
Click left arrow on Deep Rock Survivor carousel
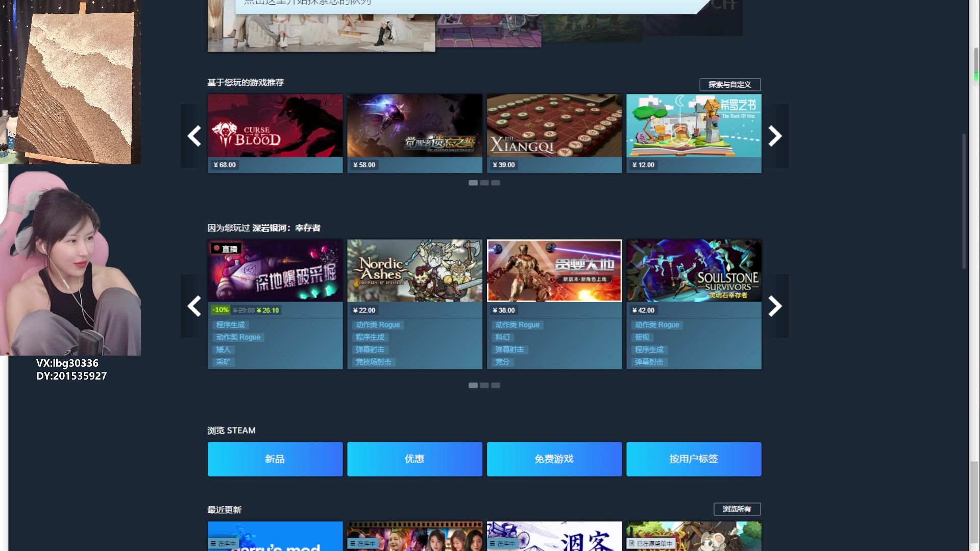point(194,306)
